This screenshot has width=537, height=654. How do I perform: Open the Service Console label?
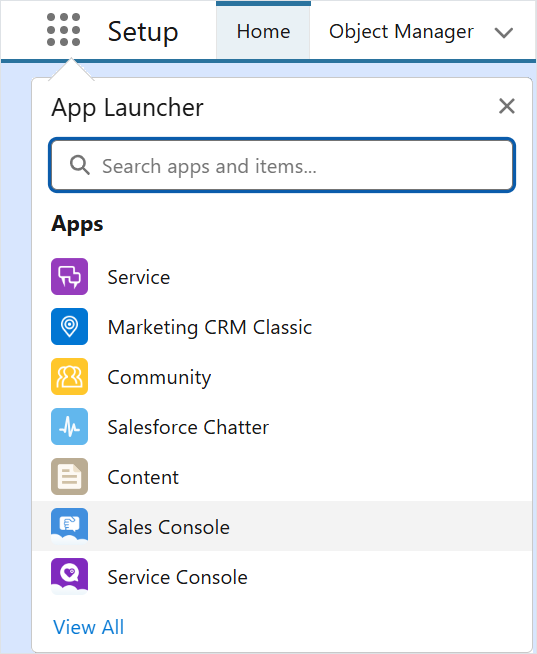tap(177, 577)
